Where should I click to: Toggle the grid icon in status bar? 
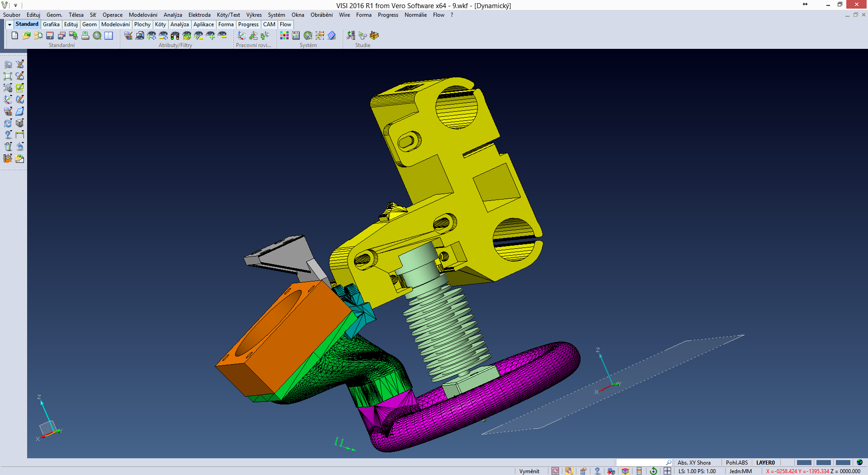pyautogui.click(x=667, y=471)
